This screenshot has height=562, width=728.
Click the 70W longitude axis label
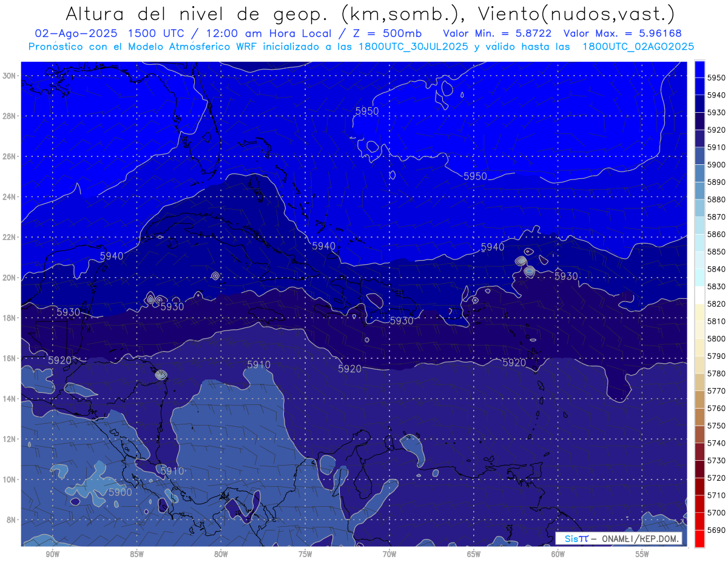pos(389,554)
